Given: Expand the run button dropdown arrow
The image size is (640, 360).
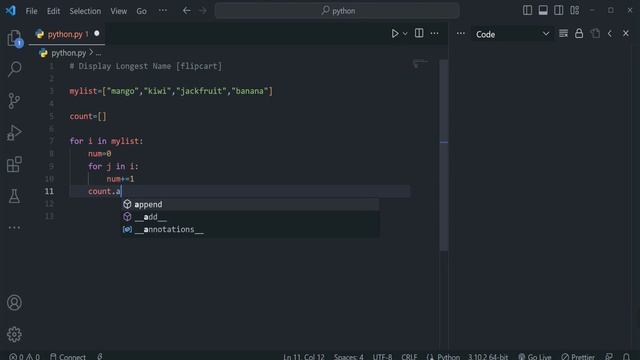Looking at the screenshot, I should (x=405, y=34).
